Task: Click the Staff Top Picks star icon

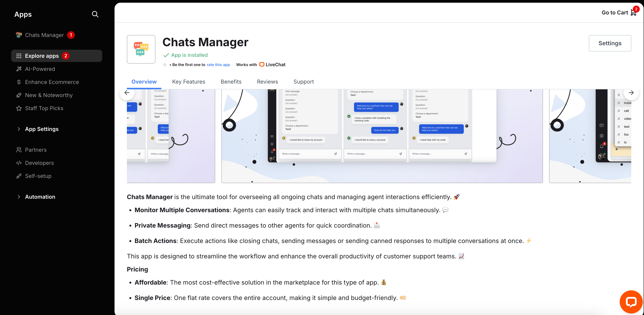Action: [x=19, y=108]
